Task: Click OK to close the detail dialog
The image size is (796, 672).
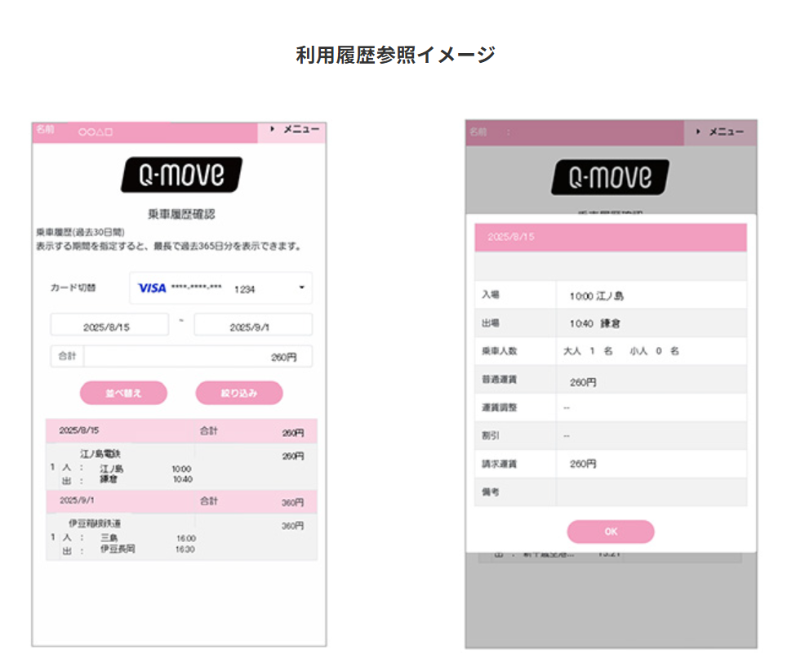Action: click(x=611, y=532)
